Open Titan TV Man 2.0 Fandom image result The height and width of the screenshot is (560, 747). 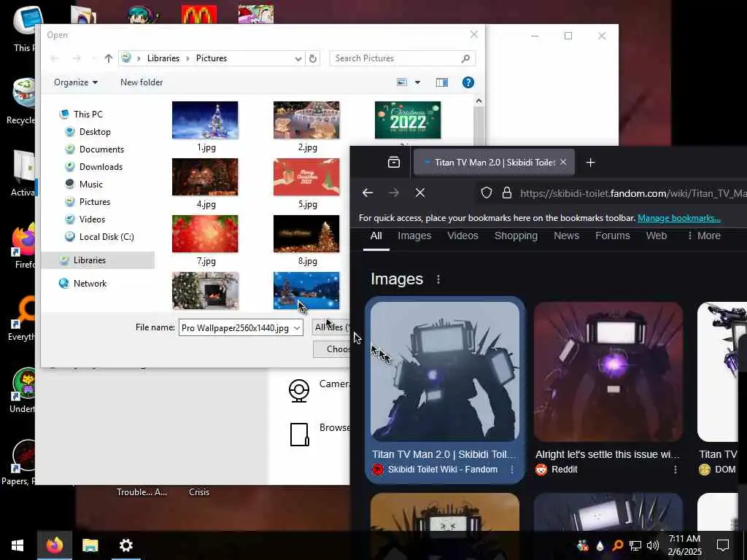tap(445, 390)
